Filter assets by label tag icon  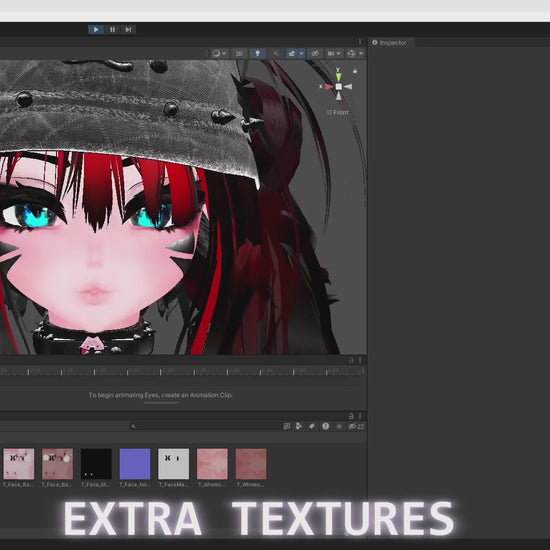[x=312, y=426]
